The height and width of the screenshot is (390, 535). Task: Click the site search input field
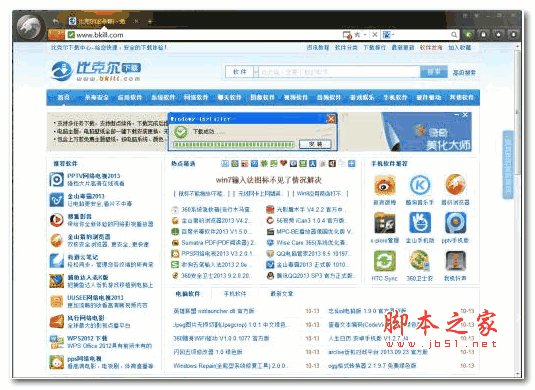tap(339, 72)
